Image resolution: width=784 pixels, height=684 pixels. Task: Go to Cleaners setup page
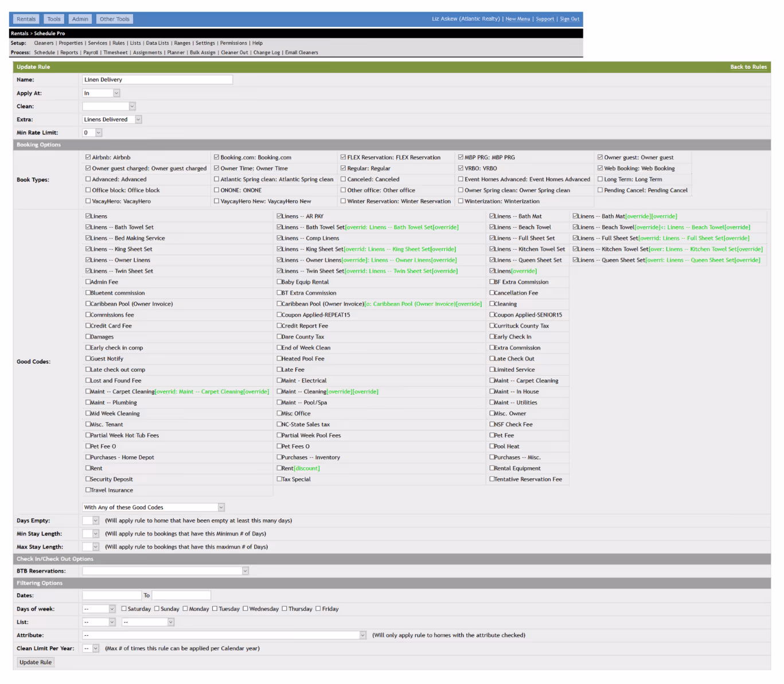44,43
